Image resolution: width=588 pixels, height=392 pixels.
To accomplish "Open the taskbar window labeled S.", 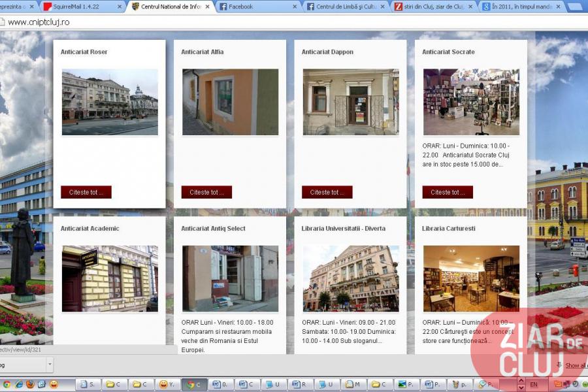I will 88,384.
